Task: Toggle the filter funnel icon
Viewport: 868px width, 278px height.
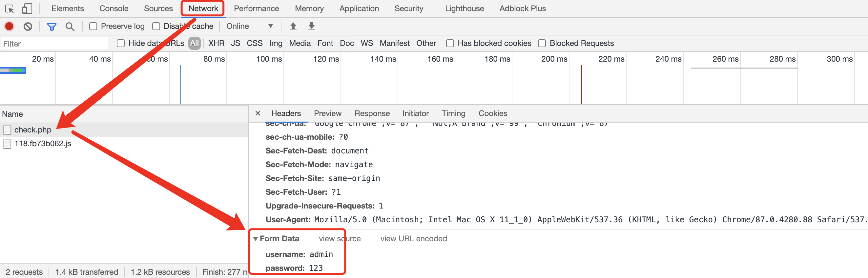Action: (x=52, y=26)
